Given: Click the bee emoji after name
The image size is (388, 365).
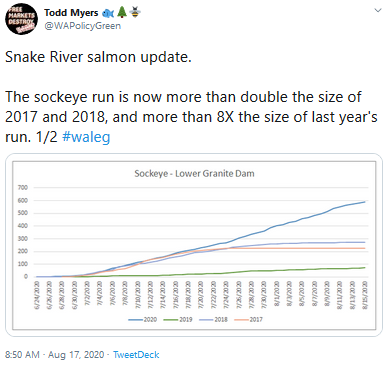Looking at the screenshot, I should [135, 12].
